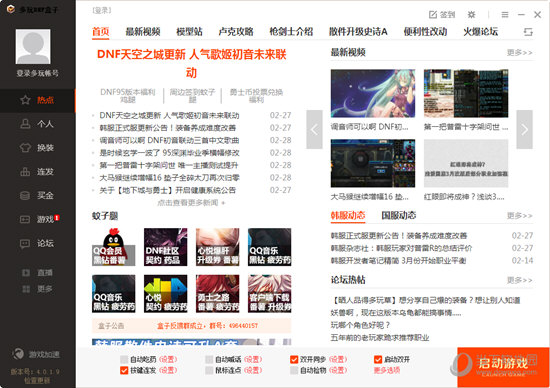
Task: Open 设置 link next to 自动吃药
Action: pos(168,359)
